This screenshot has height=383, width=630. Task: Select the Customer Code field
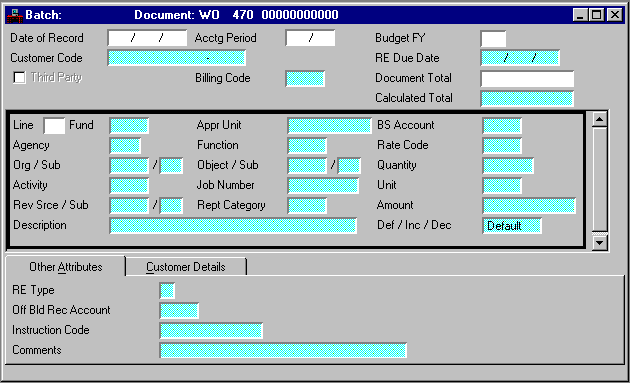click(x=176, y=58)
